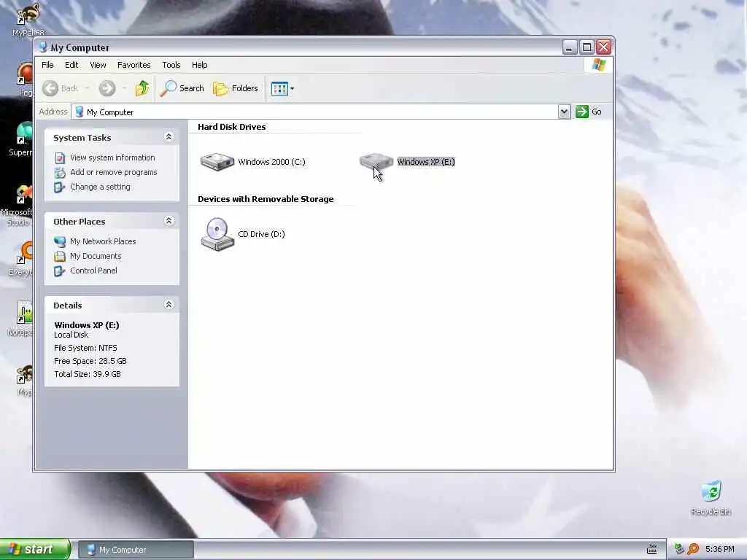Click My Computer taskbar button
This screenshot has height=560, width=747.
coord(136,550)
